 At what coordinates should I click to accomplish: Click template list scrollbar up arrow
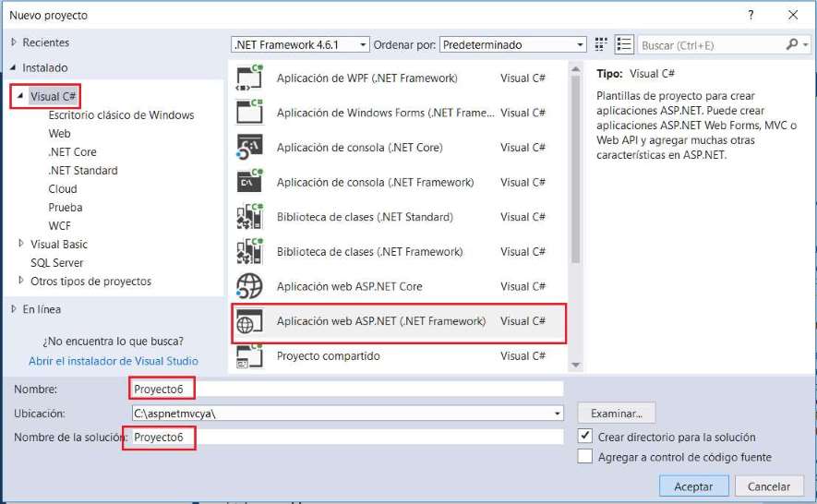click(x=576, y=69)
